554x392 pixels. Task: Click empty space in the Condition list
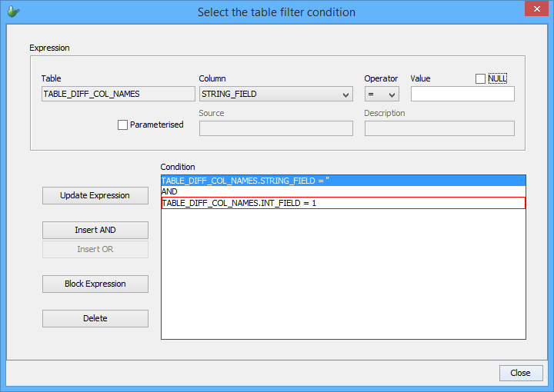[342, 277]
